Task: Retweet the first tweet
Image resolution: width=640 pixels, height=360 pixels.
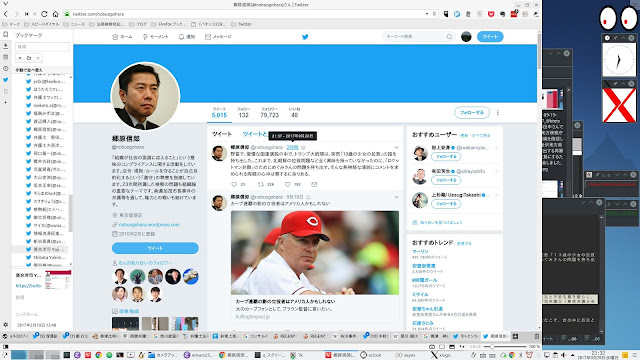Action: tap(260, 184)
